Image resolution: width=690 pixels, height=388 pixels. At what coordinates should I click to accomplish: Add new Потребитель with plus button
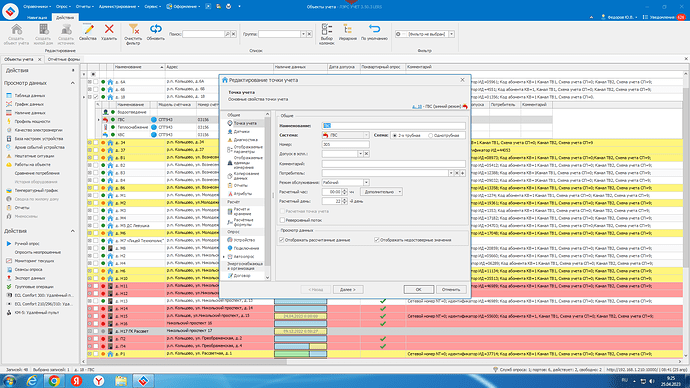click(462, 173)
